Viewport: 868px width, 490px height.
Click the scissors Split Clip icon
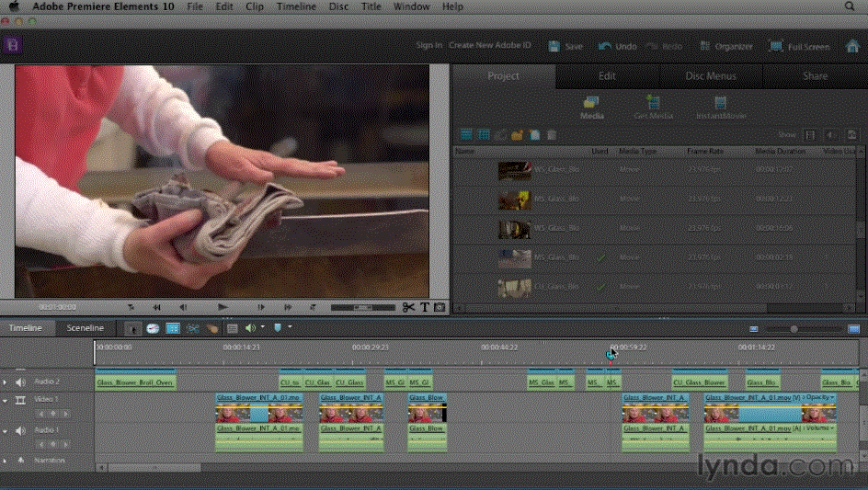click(408, 307)
